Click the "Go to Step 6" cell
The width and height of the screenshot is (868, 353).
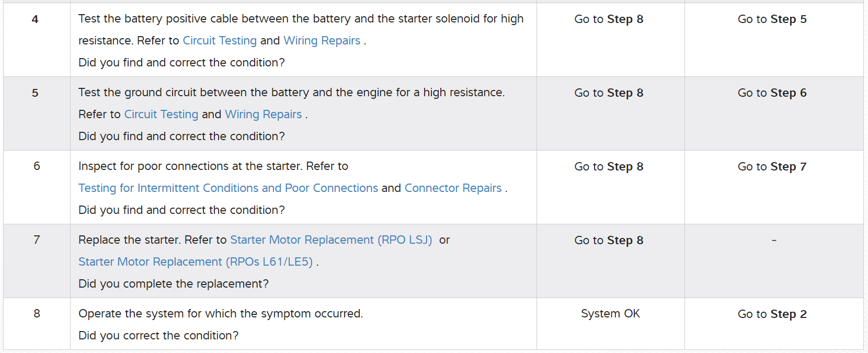tap(772, 93)
